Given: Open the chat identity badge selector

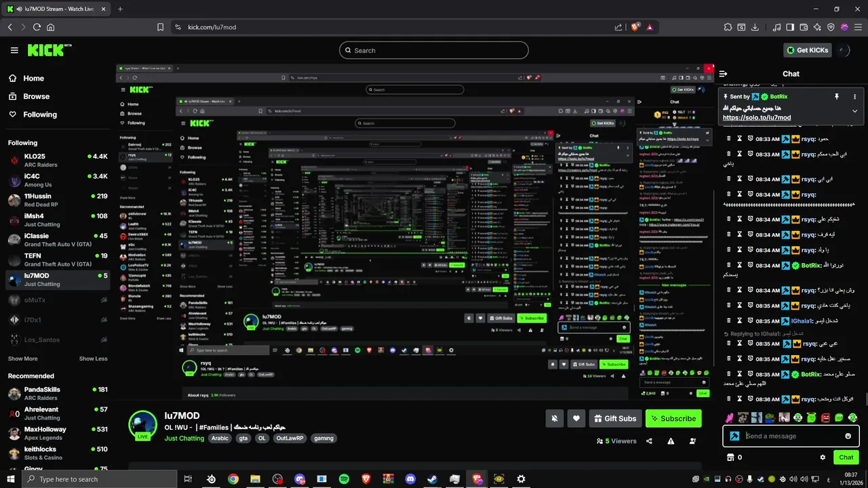Looking at the screenshot, I should (x=734, y=436).
